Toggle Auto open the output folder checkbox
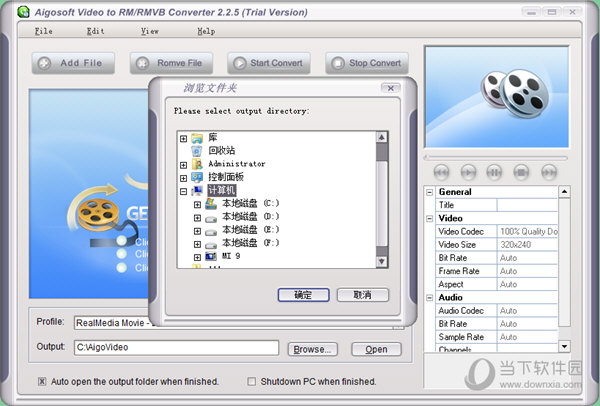Viewport: 600px width, 406px height. tap(42, 382)
